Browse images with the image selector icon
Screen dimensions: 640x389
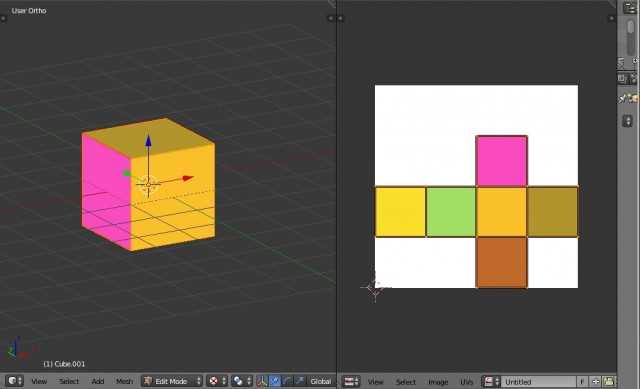click(x=491, y=382)
